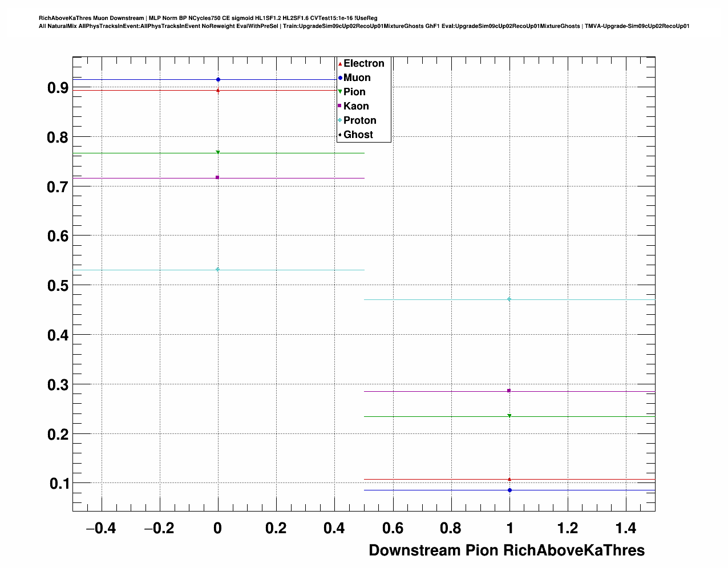Select the purple Kaon data point at x=0
Image resolution: width=728 pixels, height=568 pixels.
[x=218, y=177]
